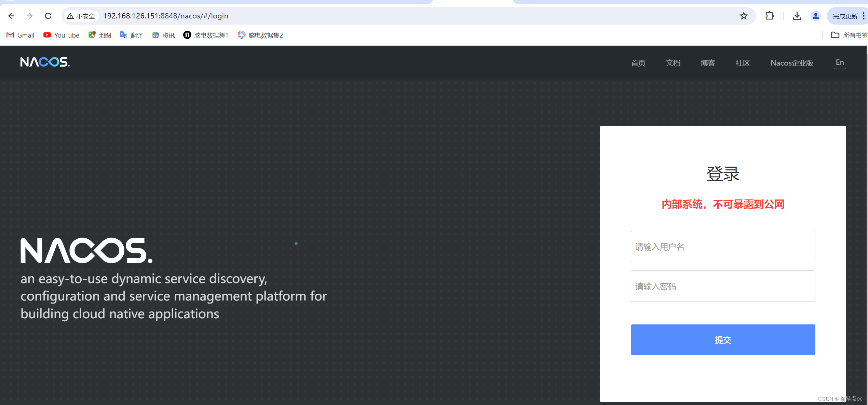Viewport: 868px width, 405px height.
Task: Open 社区 community in Nacos header
Action: tap(743, 63)
